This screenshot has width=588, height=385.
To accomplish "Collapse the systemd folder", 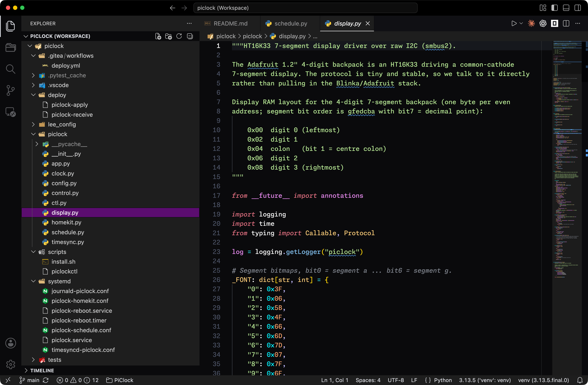I will click(x=33, y=281).
